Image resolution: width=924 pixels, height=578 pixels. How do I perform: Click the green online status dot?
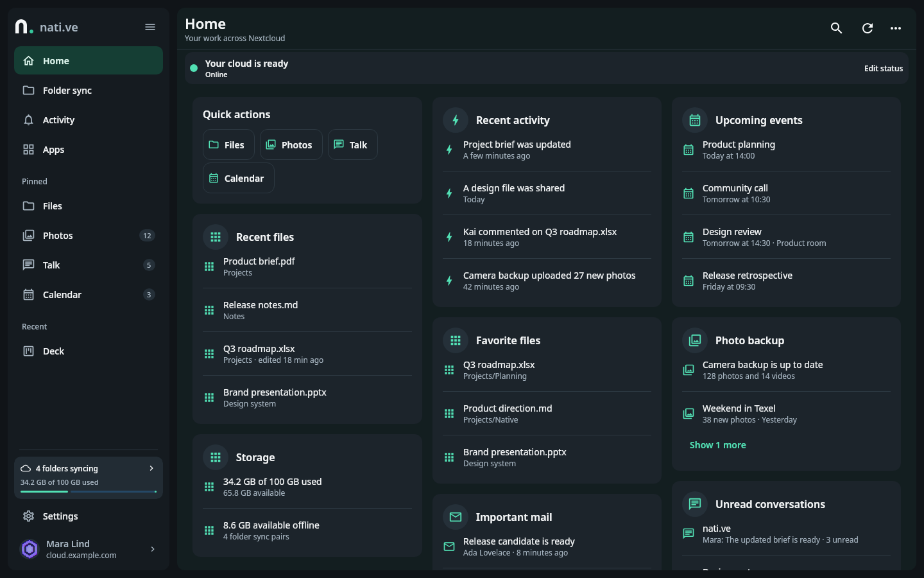click(194, 68)
